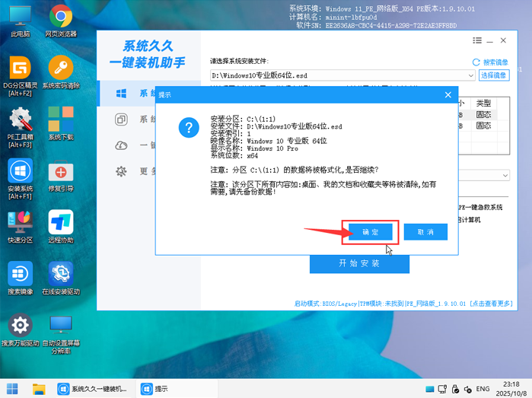Viewport: 532px width, 398px height.
Task: Switch to 系统久久一键装机 taskbar item
Action: (94, 388)
